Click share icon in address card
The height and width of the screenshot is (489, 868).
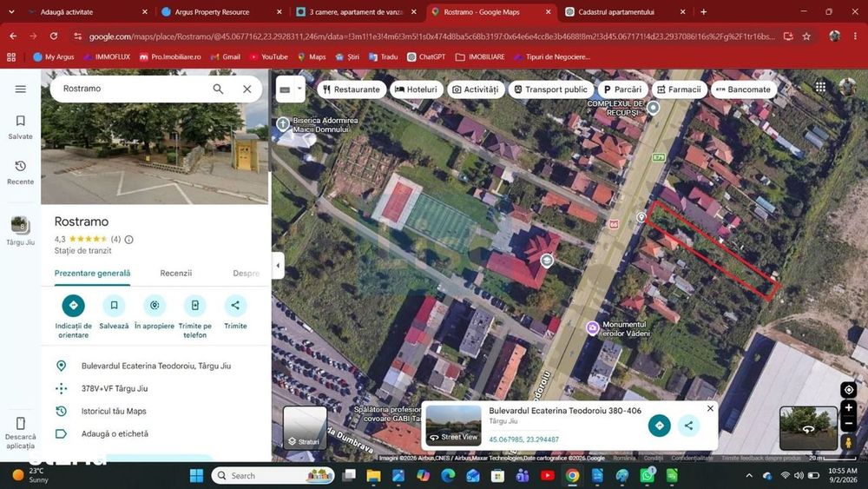(x=688, y=426)
